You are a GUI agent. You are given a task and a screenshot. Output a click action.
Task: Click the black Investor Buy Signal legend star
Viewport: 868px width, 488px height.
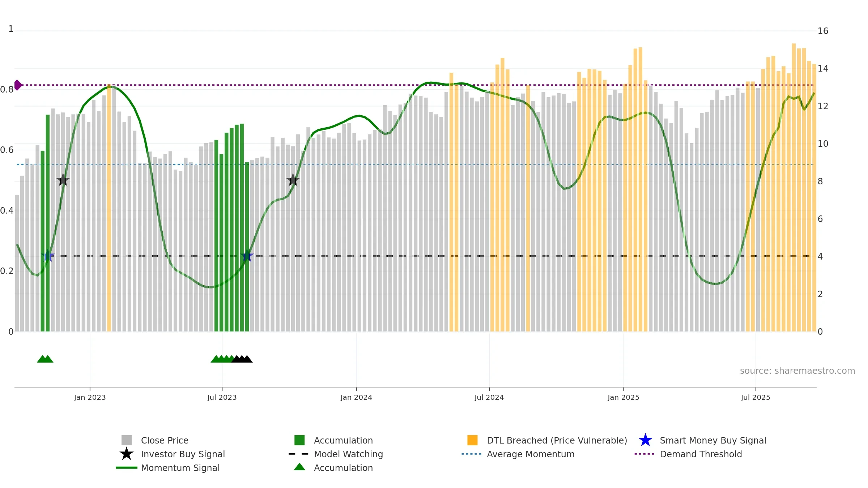click(127, 454)
